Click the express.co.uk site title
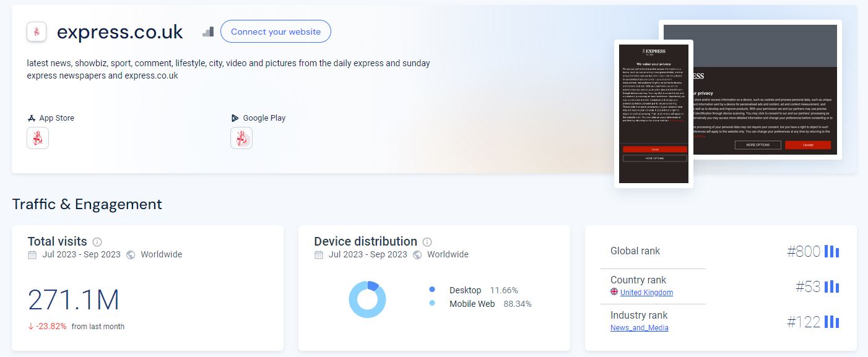Screen dimensions: 868x357 pos(120,32)
